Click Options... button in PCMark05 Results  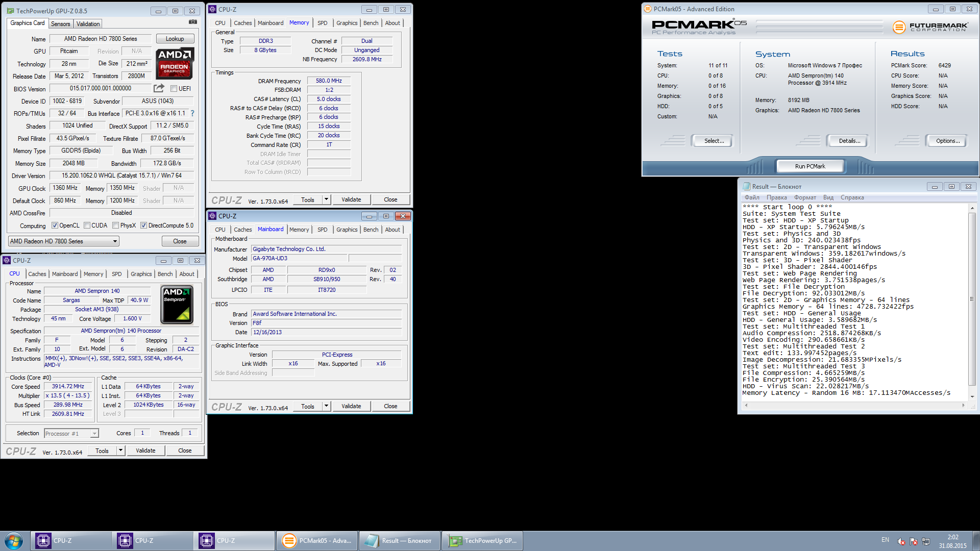point(948,141)
